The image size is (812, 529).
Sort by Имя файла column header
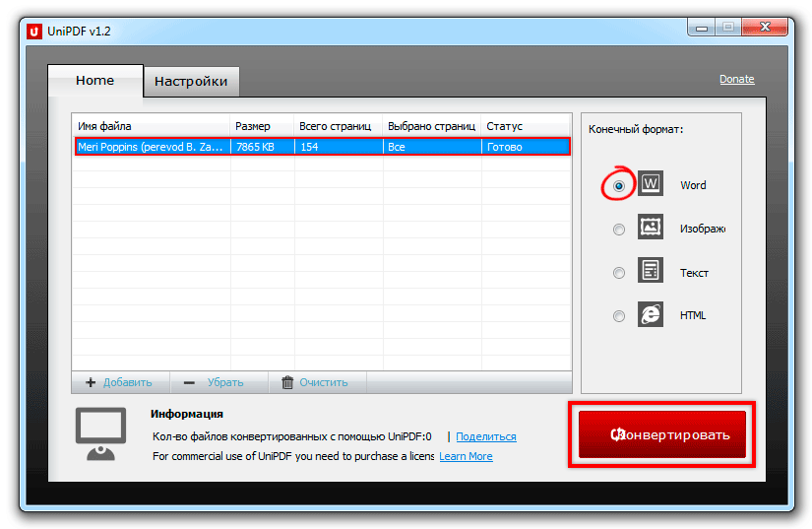coord(151,126)
